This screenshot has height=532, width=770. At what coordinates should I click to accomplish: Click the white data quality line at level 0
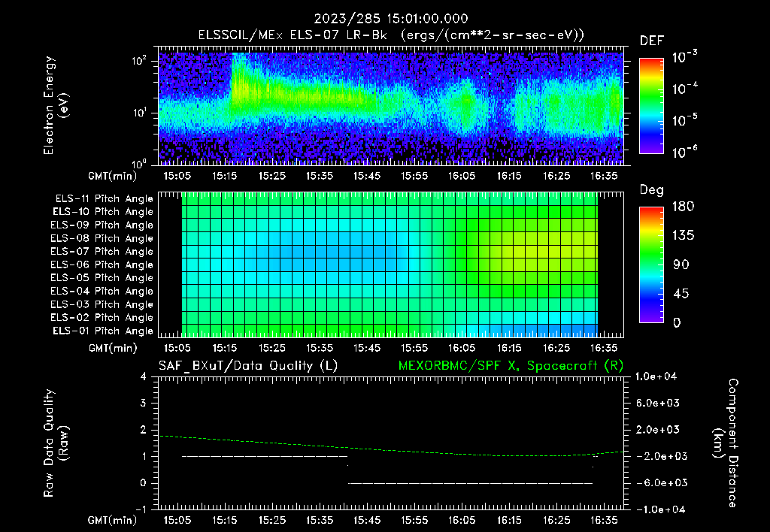(471, 483)
